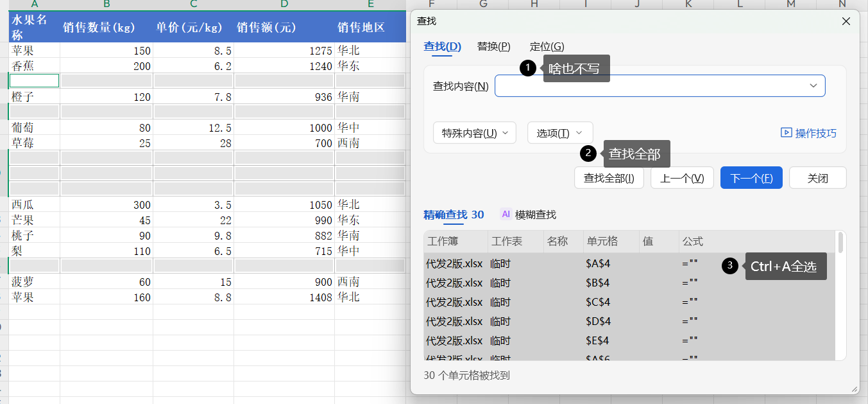Select the result row for $B$4
Screen dimensions: 868x404
tap(629, 283)
